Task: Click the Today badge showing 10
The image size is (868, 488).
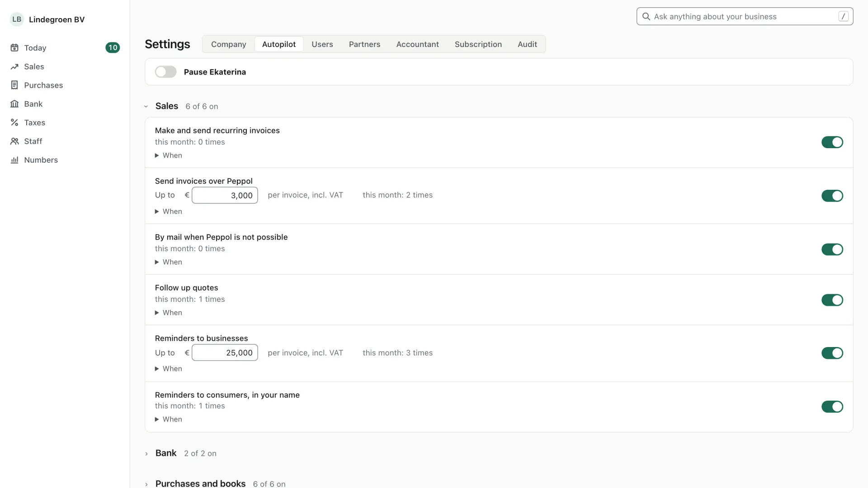Action: click(113, 47)
